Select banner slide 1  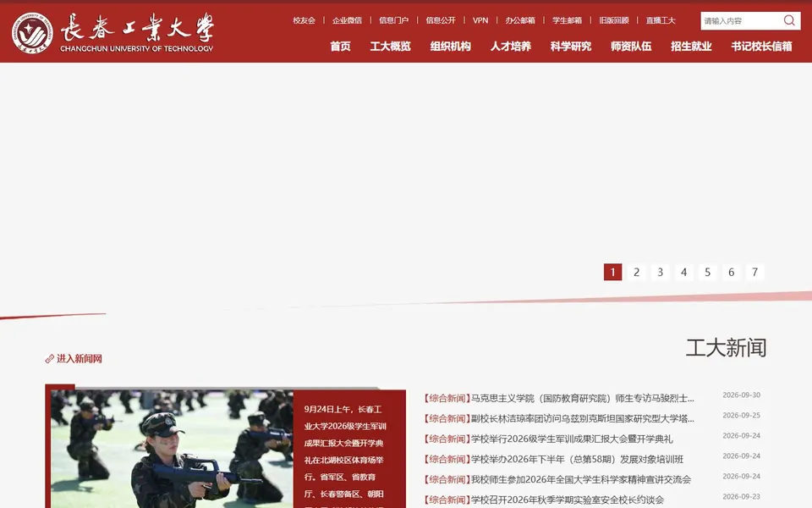coord(612,272)
